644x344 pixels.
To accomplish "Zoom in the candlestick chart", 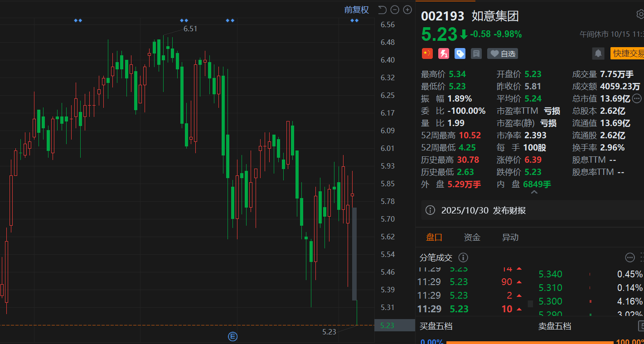I will [x=407, y=10].
